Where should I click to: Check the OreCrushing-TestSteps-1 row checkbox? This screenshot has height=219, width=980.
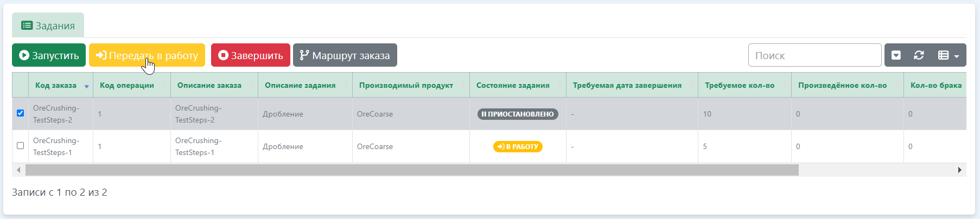pyautogui.click(x=21, y=146)
